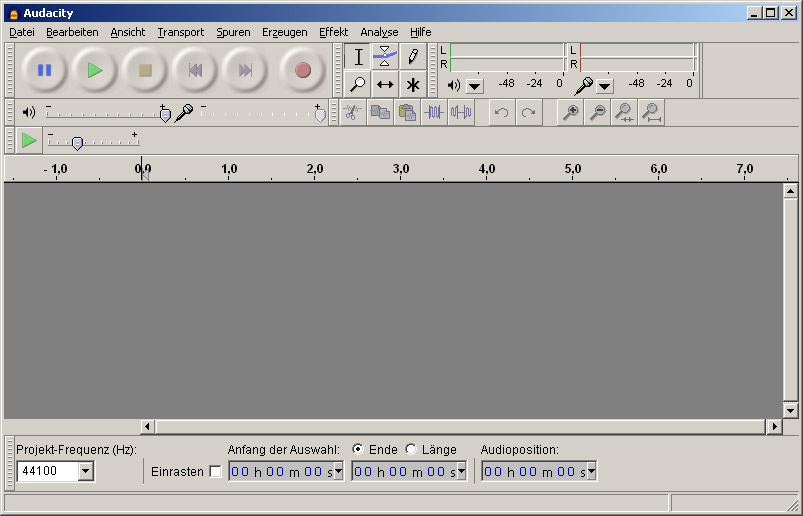Open the Effekt menu

333,32
